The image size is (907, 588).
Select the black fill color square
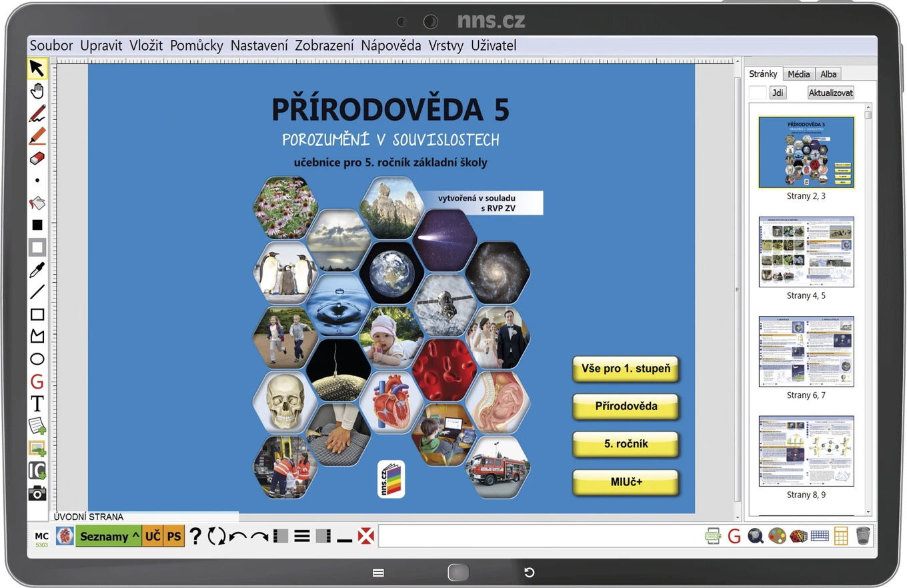(37, 225)
